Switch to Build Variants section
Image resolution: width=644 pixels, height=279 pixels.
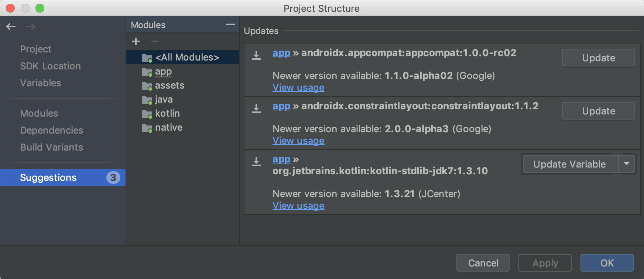tap(51, 147)
